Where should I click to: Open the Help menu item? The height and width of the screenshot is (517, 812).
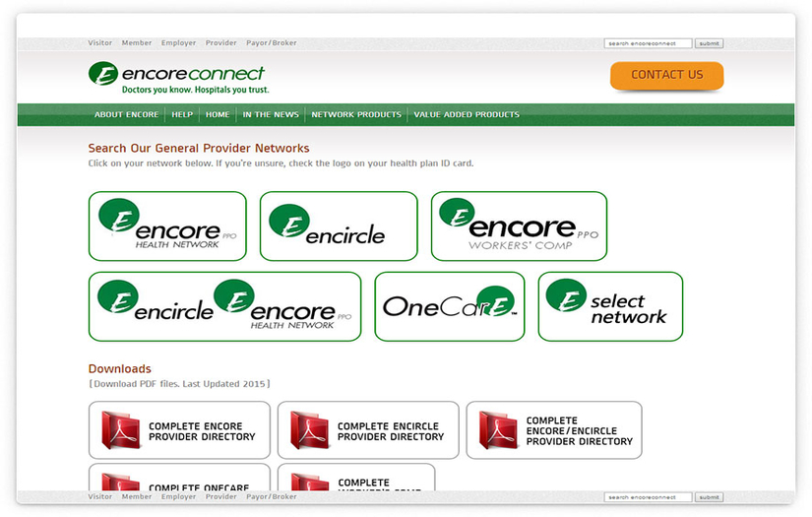182,114
